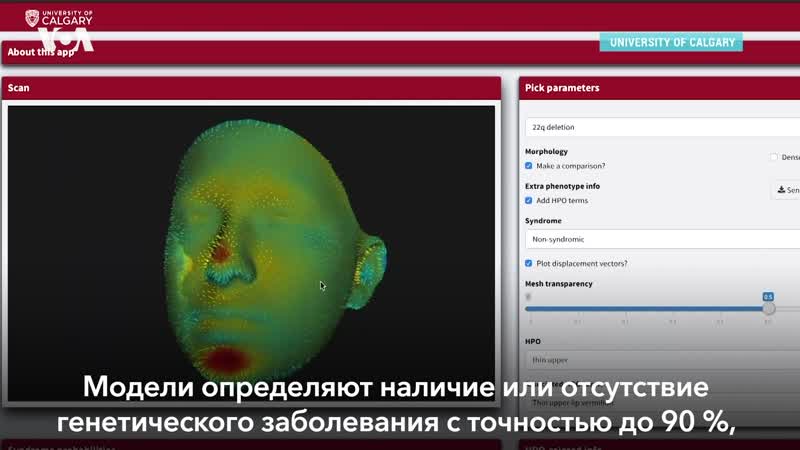Click the University of Calgary crest logo
This screenshot has height=450, width=800.
(32, 18)
